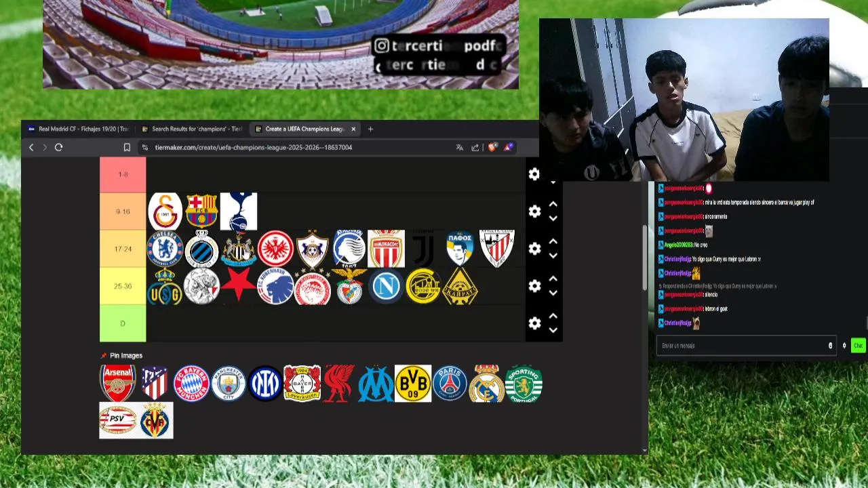Select the FC Copenhagen lion logo
This screenshot has height=488, width=868.
275,286
